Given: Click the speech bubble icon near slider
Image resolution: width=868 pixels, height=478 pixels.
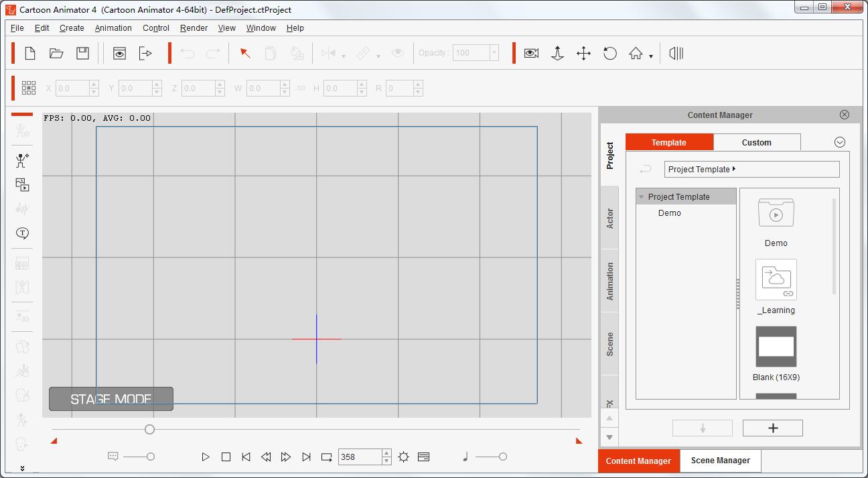Looking at the screenshot, I should pos(113,457).
